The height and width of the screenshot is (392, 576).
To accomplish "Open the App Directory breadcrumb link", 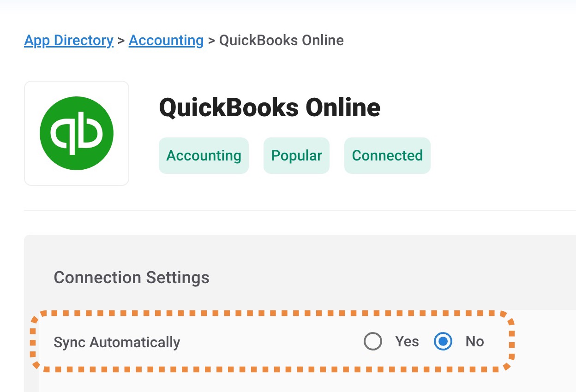I will 69,41.
